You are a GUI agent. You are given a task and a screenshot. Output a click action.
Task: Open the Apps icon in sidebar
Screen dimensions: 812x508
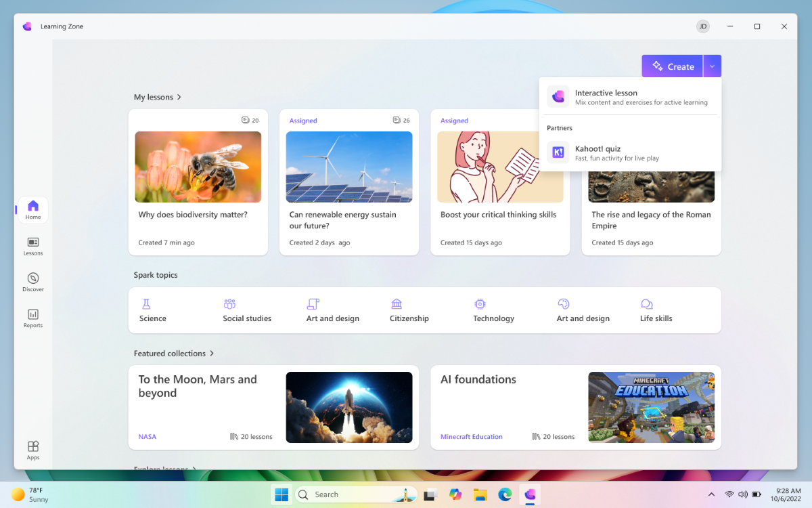33,450
